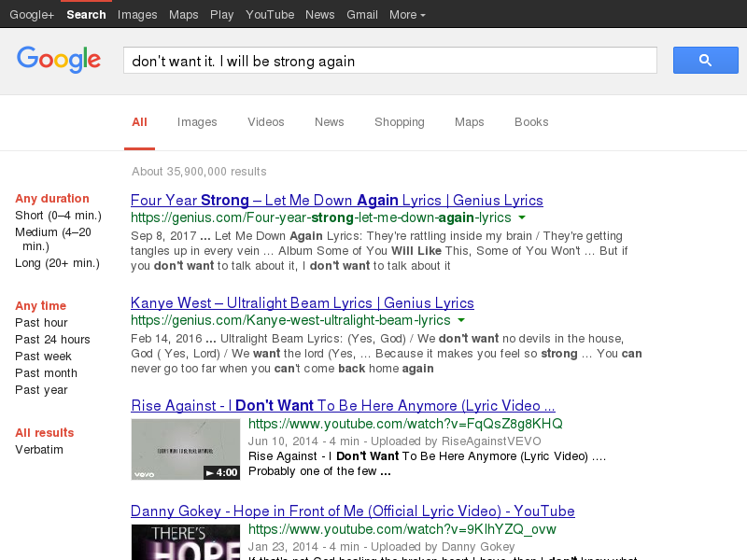Choose the Verbatim results option

39,450
